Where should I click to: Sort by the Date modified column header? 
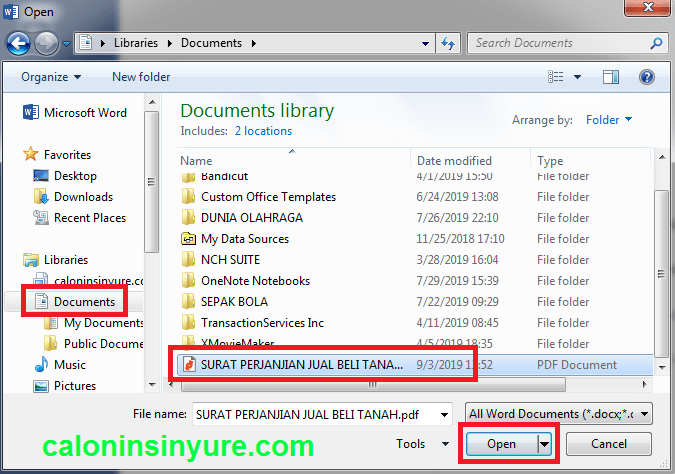[471, 161]
